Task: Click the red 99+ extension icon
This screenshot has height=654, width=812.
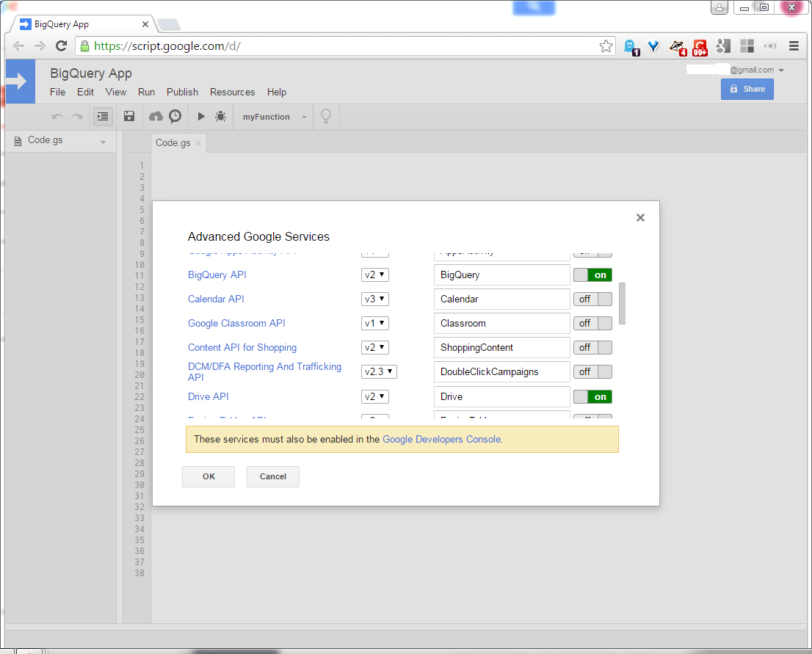Action: click(x=700, y=47)
